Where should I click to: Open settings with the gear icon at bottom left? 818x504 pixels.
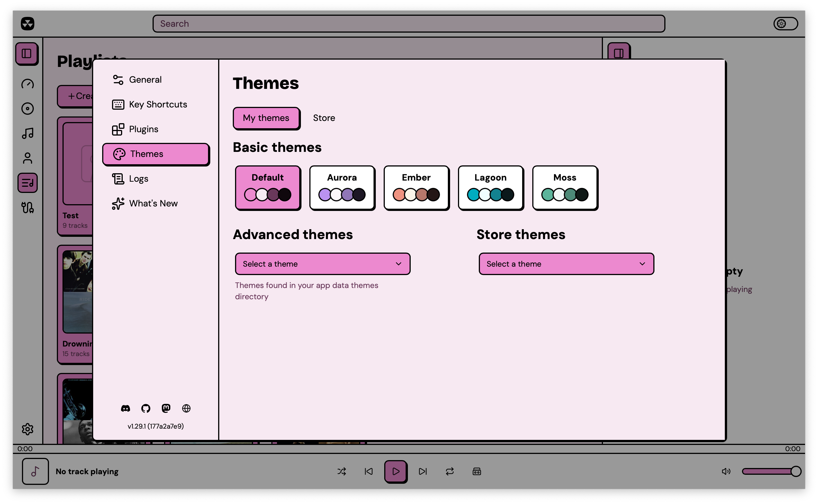(x=27, y=429)
